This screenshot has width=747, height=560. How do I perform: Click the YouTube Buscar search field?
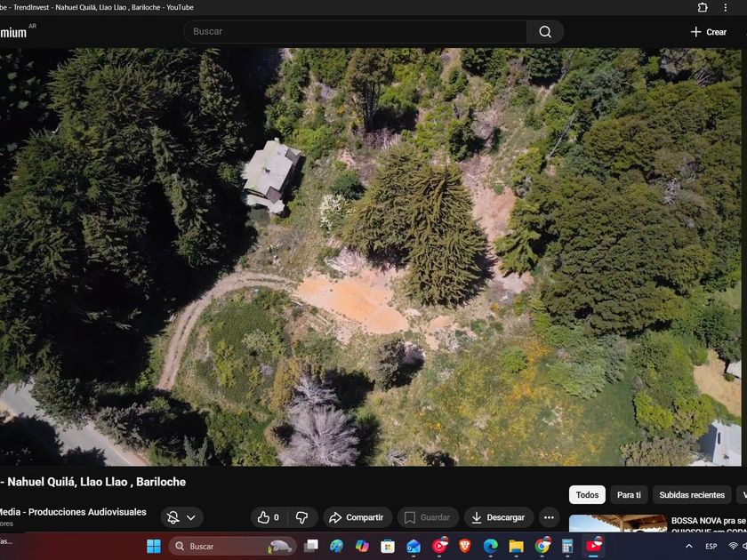coord(356,32)
